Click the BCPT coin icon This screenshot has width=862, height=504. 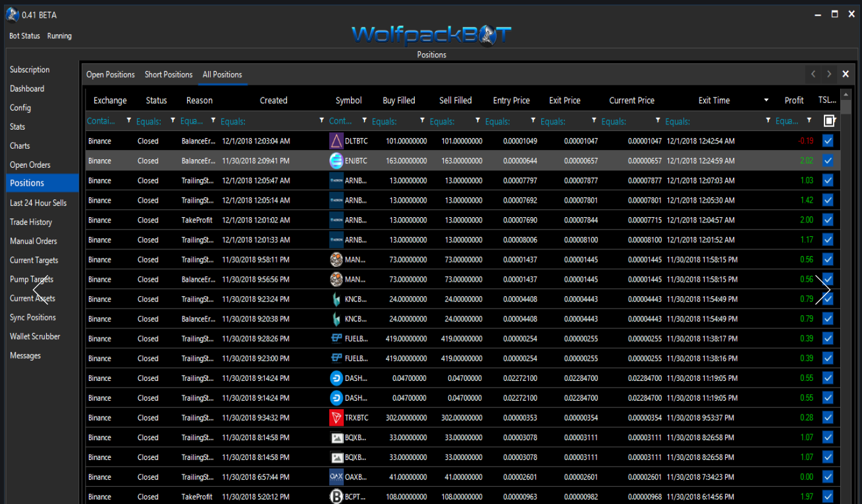click(x=336, y=496)
